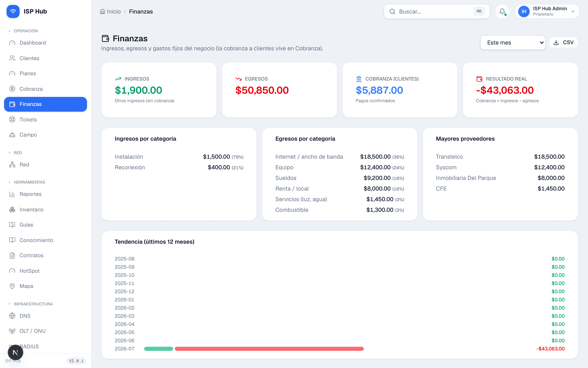Click the search magnifier icon
The image size is (588, 368).
tap(392, 11)
